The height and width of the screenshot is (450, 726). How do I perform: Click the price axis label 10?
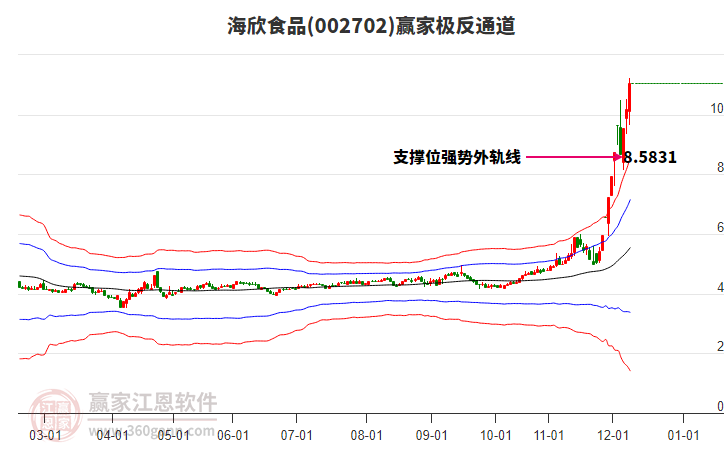click(717, 108)
